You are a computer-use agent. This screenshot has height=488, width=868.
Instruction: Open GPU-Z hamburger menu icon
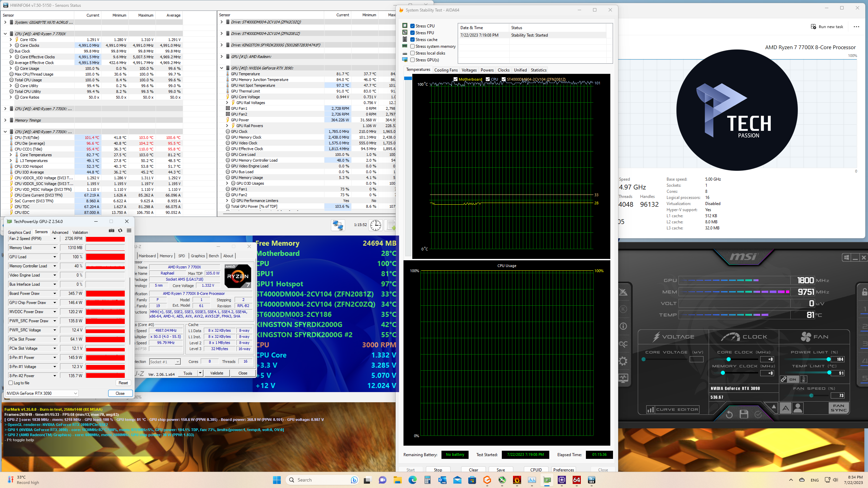tap(129, 230)
